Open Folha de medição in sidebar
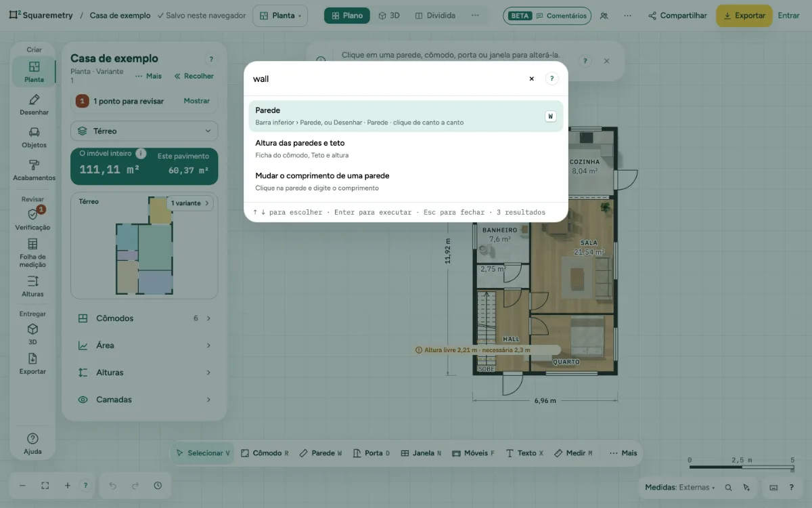Viewport: 812px width, 508px height. pos(33,252)
